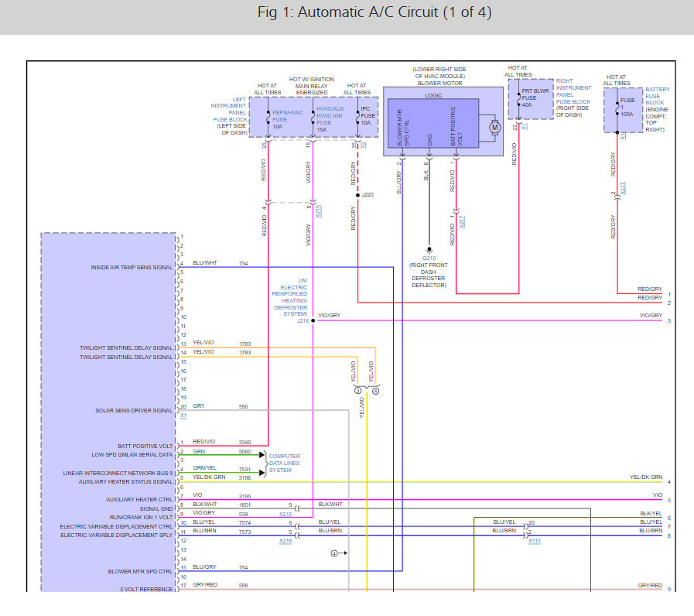Select 5 VOLT REFERENCE label
This screenshot has width=694, height=616.
tap(146, 590)
